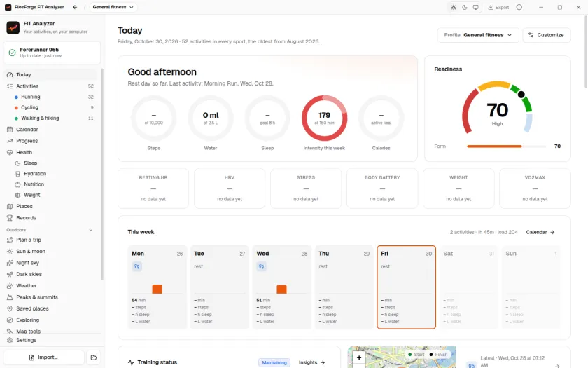
Task: Open Progress in the sidebar
Action: (x=52, y=141)
